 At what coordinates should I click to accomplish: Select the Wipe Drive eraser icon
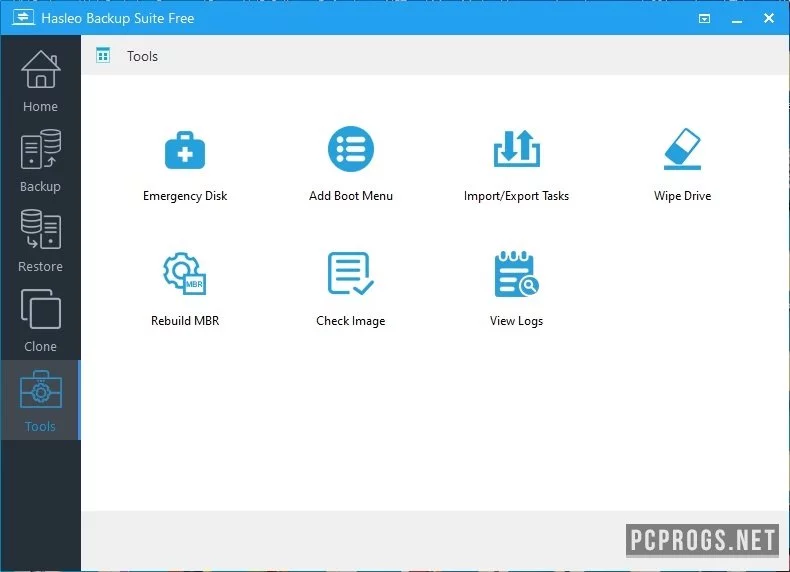coord(682,149)
